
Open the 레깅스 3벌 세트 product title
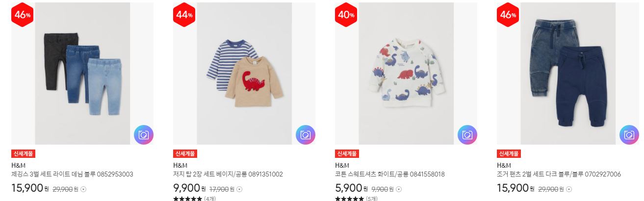pyautogui.click(x=72, y=174)
